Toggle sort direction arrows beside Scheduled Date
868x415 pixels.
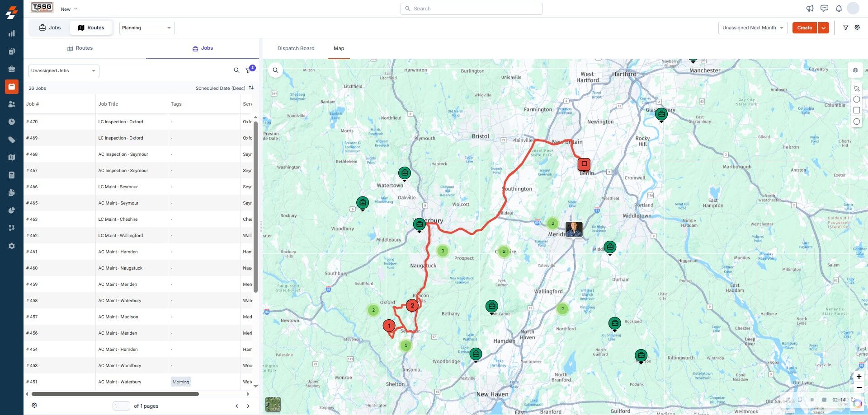(251, 88)
